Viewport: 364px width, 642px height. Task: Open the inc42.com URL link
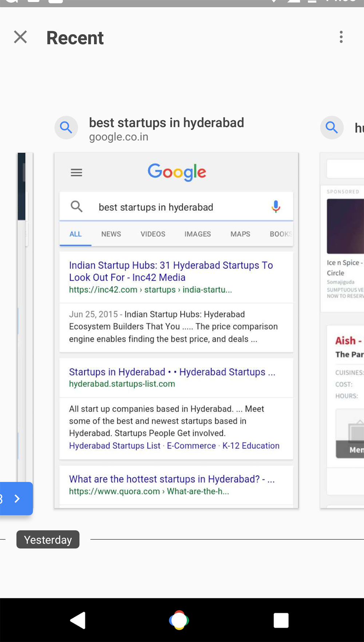pos(150,290)
